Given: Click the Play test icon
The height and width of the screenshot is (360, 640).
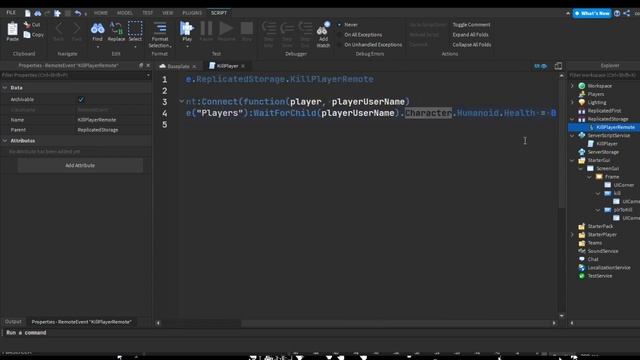Looking at the screenshot, I should 187,29.
